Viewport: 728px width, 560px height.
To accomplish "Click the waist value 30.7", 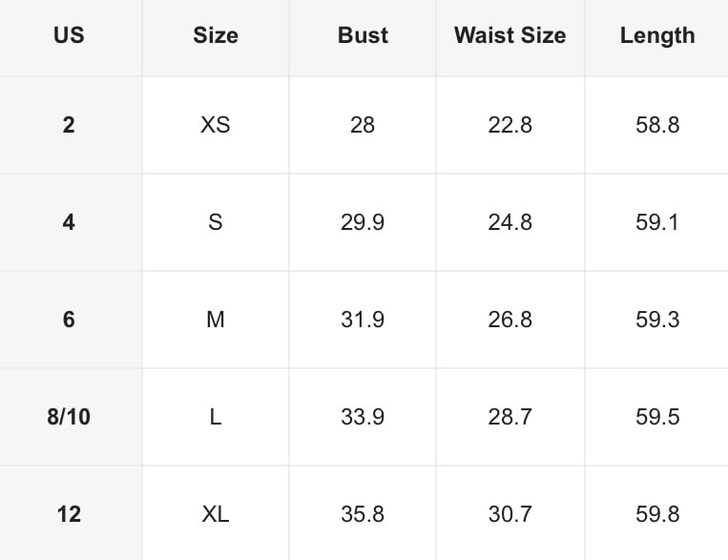I will point(510,513).
